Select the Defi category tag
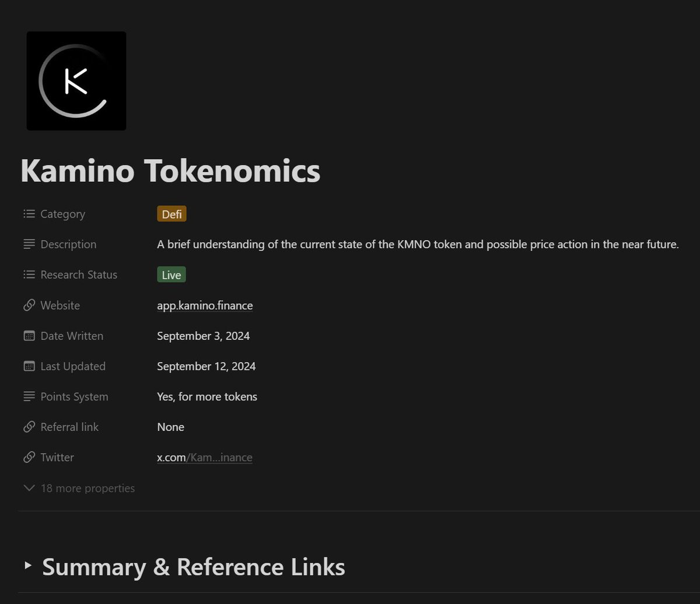Screen dimensions: 700x604 click(171, 214)
